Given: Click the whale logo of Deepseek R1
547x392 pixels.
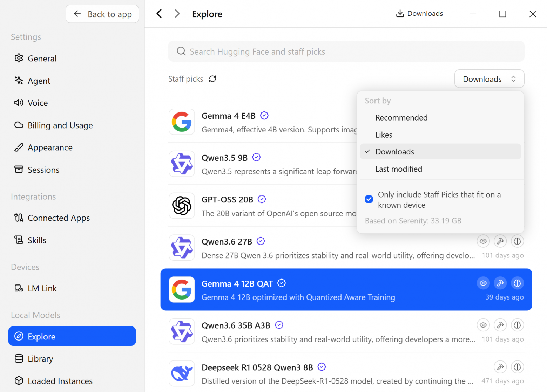Looking at the screenshot, I should click(182, 373).
